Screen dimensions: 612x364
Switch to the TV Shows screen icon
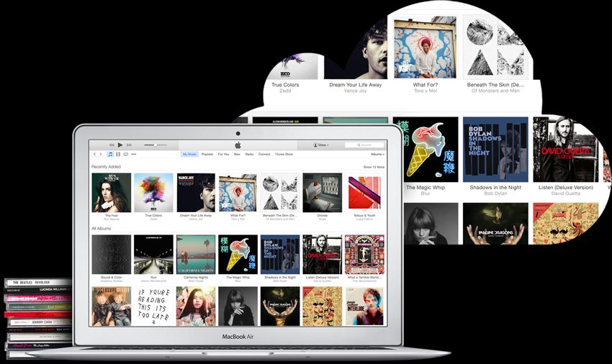[x=126, y=155]
